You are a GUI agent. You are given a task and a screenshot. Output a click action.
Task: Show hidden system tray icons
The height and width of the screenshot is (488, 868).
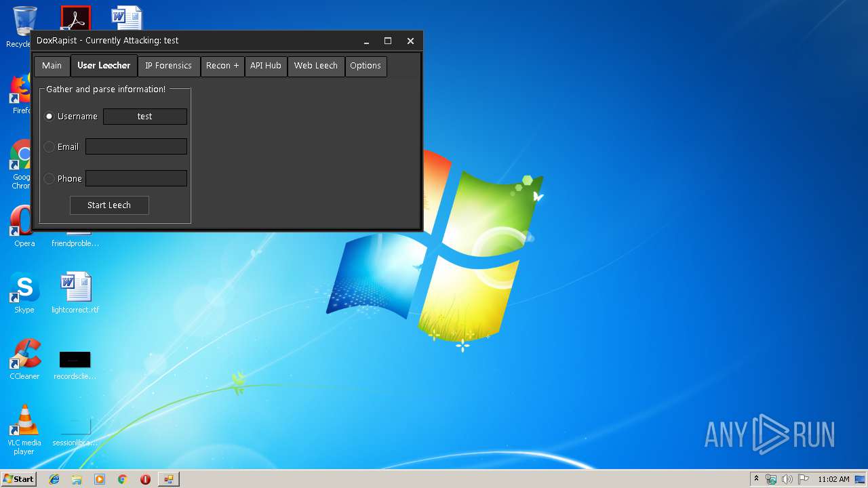click(757, 479)
